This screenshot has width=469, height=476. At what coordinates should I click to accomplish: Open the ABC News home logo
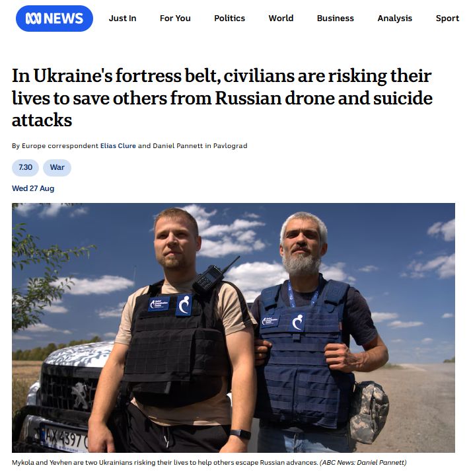pyautogui.click(x=54, y=19)
